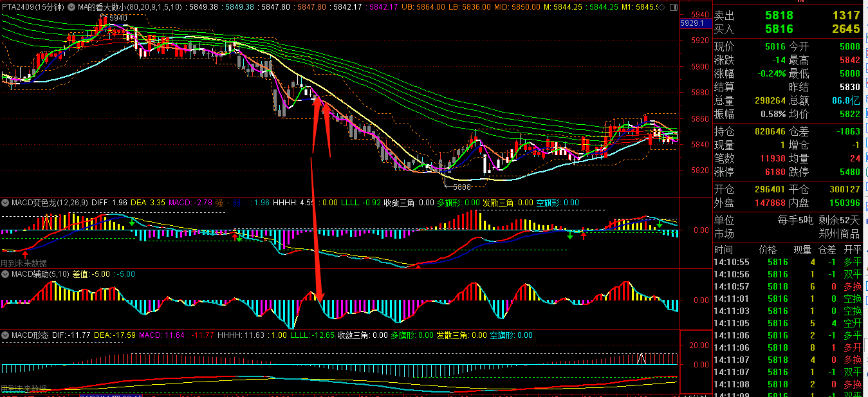Screen dimensions: 868x397
Task: Click the 振幅 value 0.58%
Action: tap(773, 114)
